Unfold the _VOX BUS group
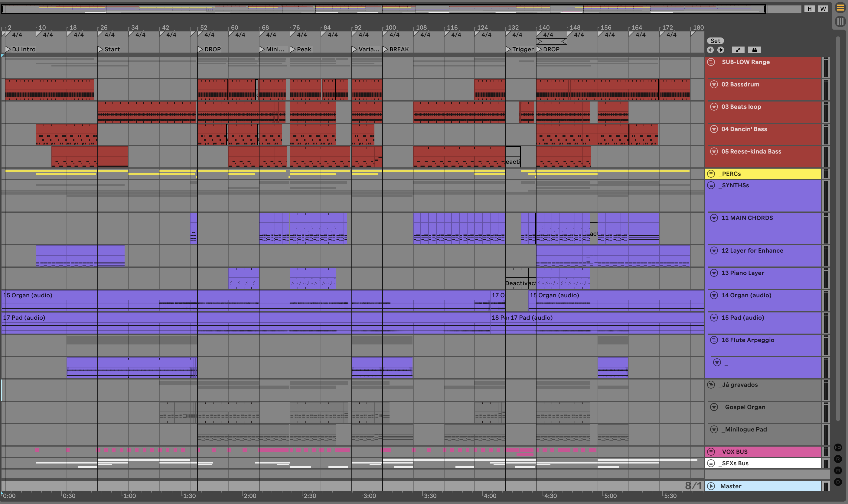Image resolution: width=848 pixels, height=504 pixels. [711, 452]
